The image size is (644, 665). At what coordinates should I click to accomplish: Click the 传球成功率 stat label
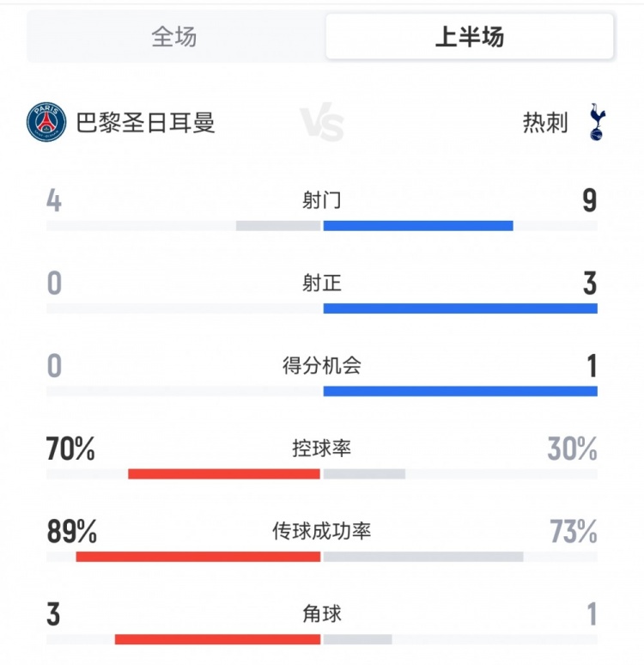[x=322, y=531]
